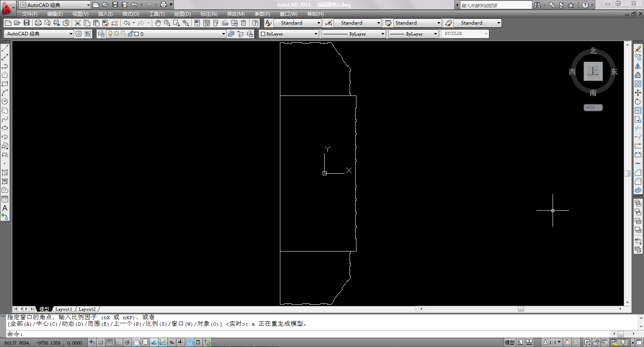Switch to the Layout2 tab
This screenshot has height=347, width=644.
click(x=87, y=309)
